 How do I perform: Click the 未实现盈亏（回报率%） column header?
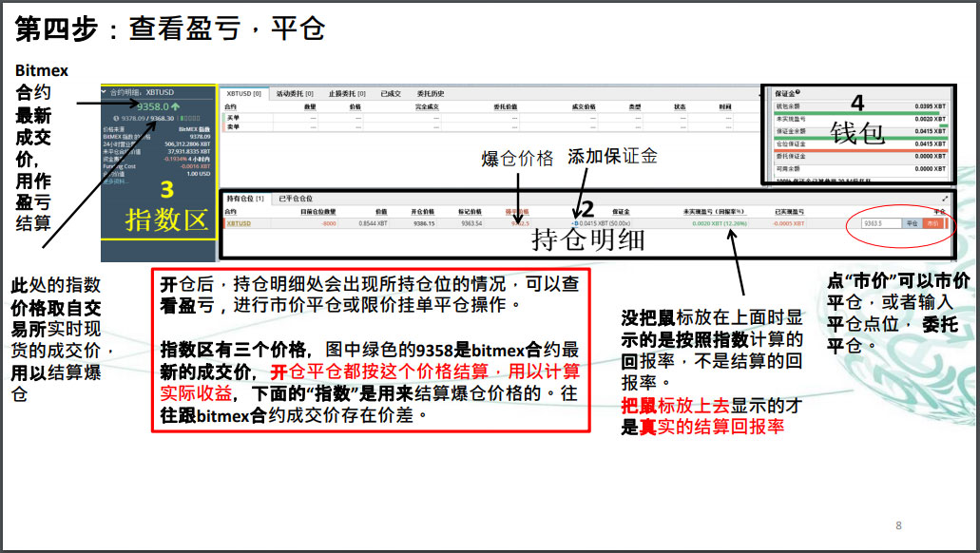coord(715,212)
